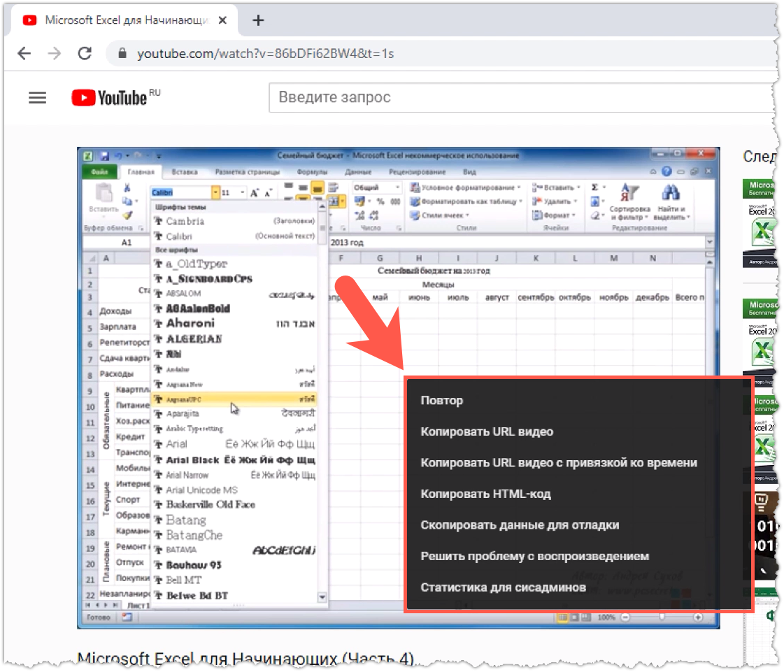Click the Excel save icon in the title bar

click(x=104, y=156)
